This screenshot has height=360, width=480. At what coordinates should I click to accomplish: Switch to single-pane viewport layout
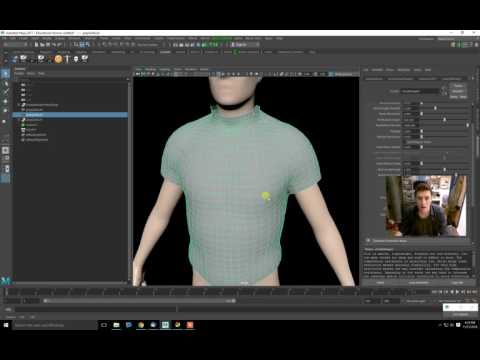(x=5, y=151)
